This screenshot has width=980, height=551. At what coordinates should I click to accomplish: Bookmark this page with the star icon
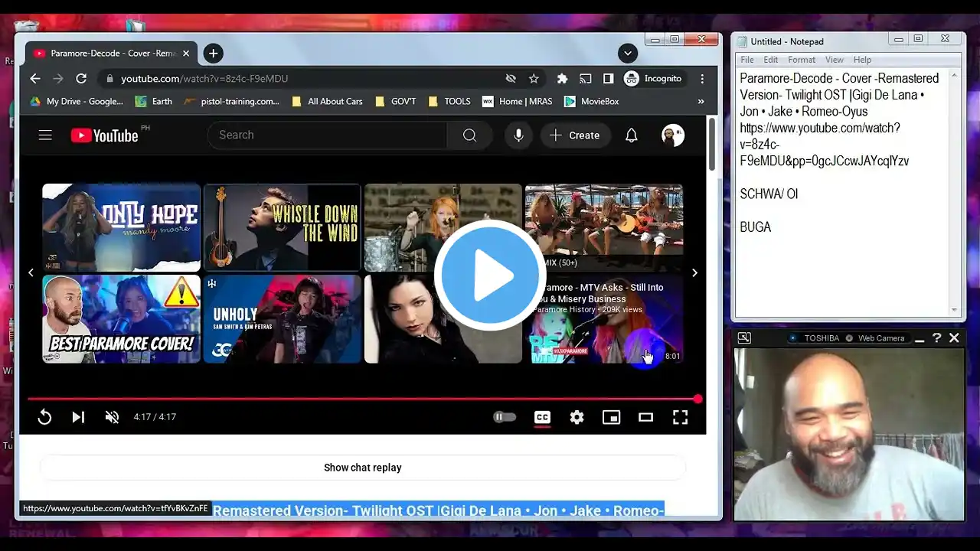(x=534, y=78)
